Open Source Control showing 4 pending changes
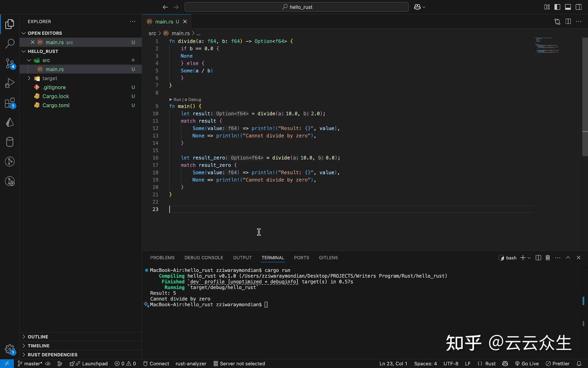The height and width of the screenshot is (368, 588). point(10,63)
